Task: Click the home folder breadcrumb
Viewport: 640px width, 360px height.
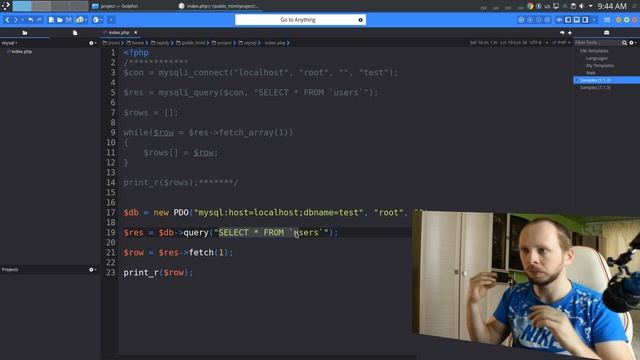Action: coord(136,43)
